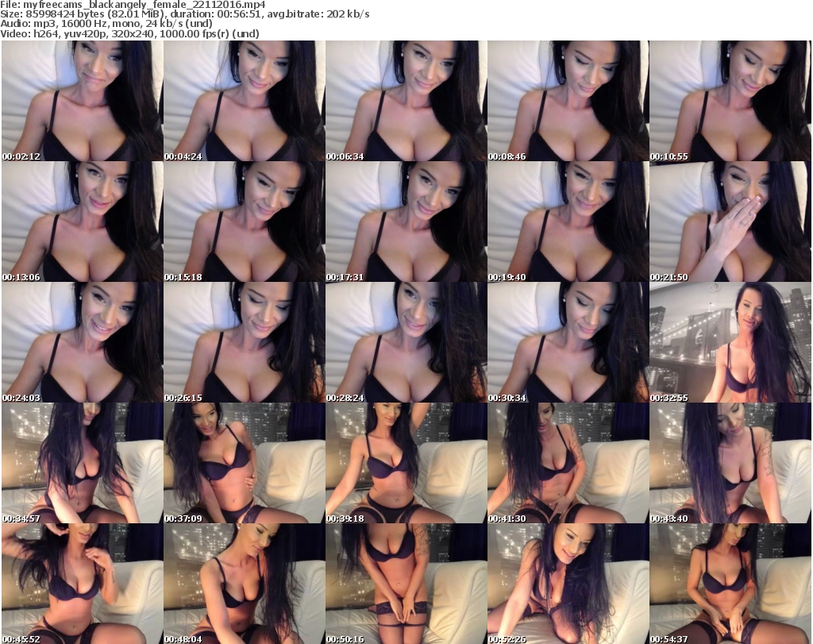
Task: Select the thumbnail stamped 00:28:24
Action: coord(406,342)
